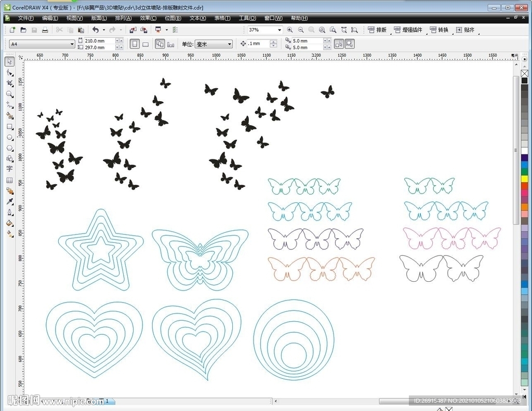Toggle portrait page orientation
The height and width of the screenshot is (411, 532).
coord(135,44)
